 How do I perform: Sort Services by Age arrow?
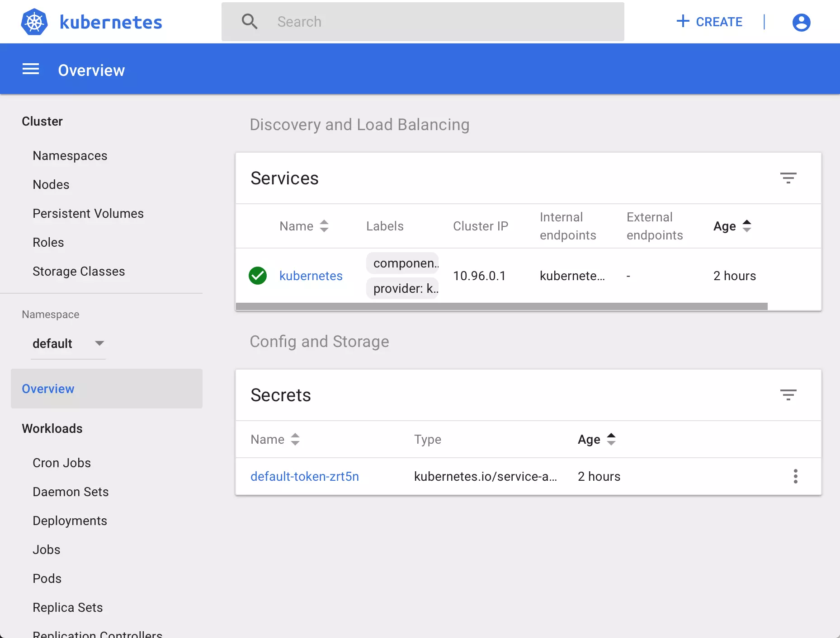tap(747, 226)
